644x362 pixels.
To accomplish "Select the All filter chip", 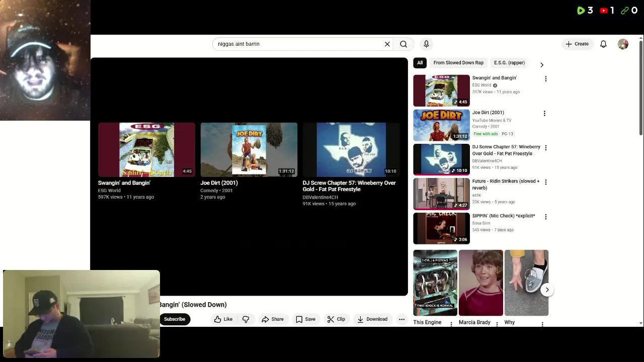I will click(420, 63).
